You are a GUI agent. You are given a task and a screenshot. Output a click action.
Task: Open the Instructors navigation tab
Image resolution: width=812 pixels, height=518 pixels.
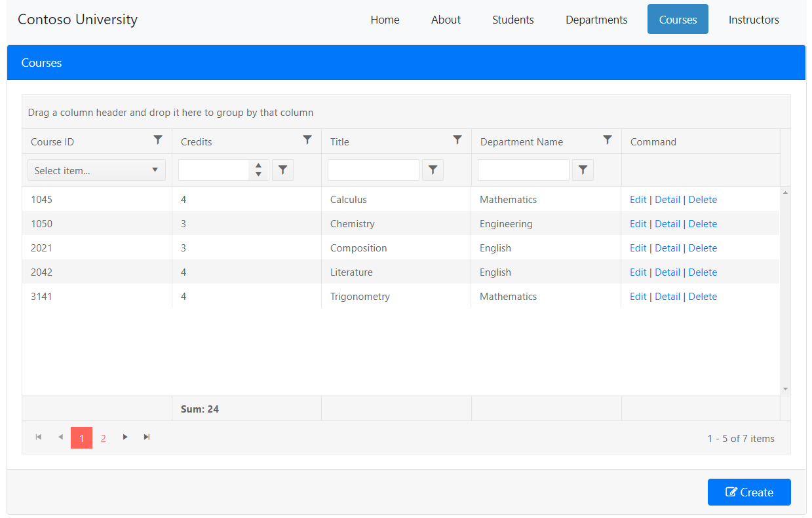coord(754,20)
